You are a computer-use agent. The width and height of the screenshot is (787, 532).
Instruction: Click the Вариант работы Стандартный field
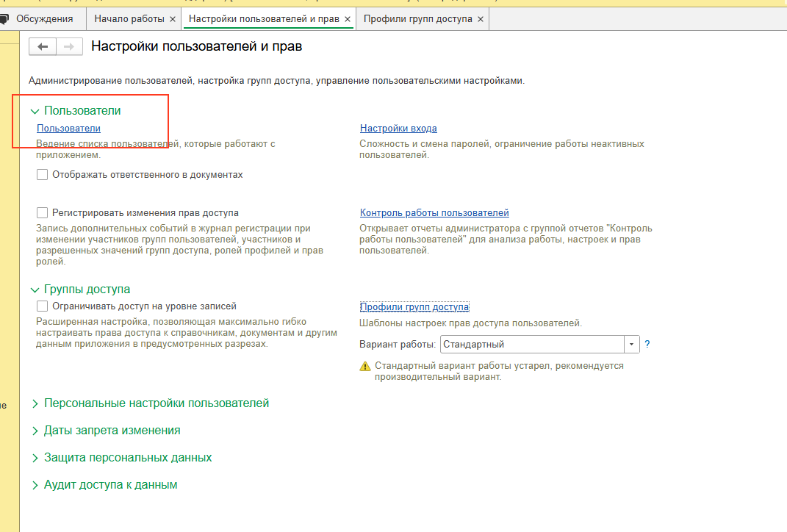tap(531, 345)
